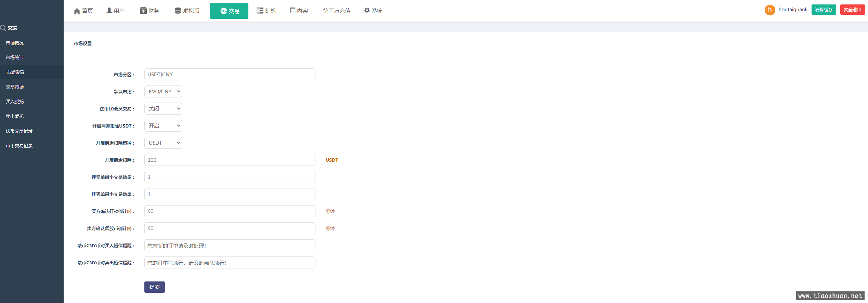Click the document icon beside 内容

tap(293, 11)
